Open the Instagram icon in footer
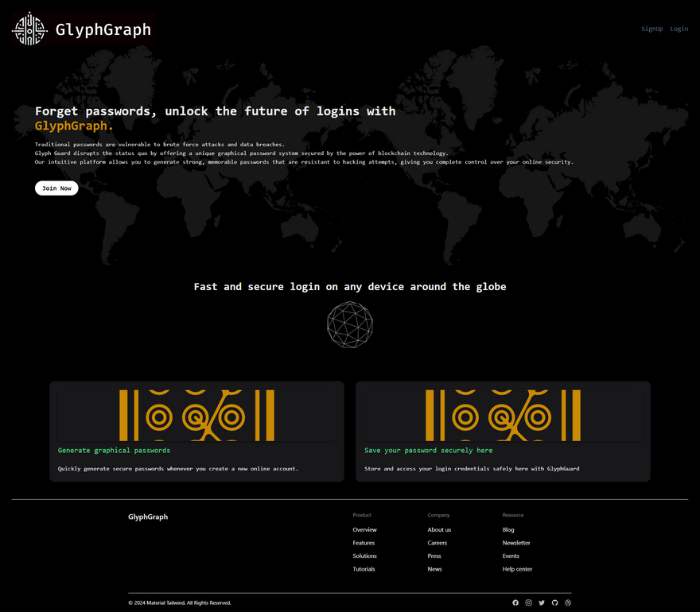Viewport: 700px width, 612px height. pyautogui.click(x=528, y=602)
